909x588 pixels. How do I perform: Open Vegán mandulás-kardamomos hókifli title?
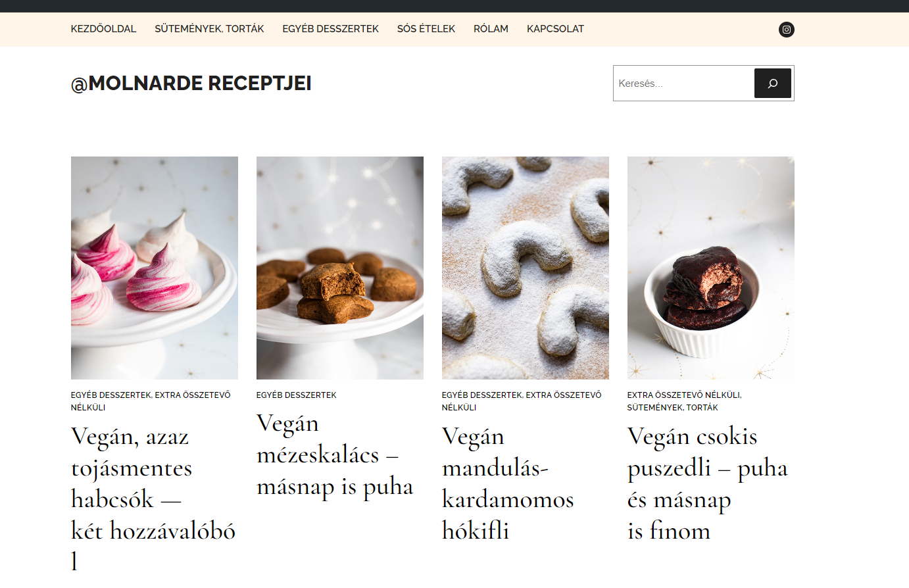tap(508, 483)
